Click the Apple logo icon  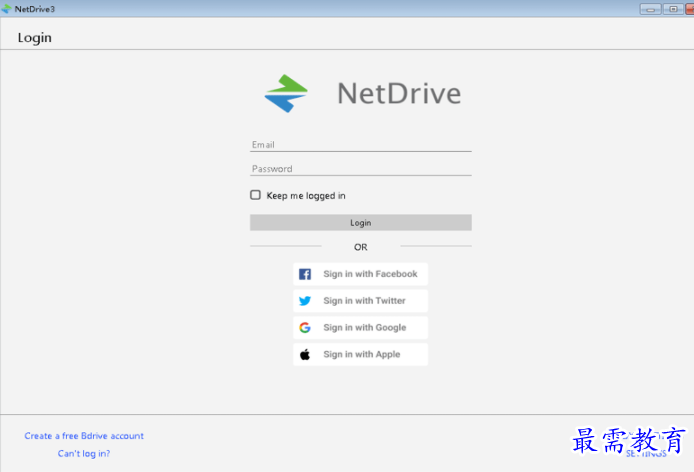click(x=305, y=355)
